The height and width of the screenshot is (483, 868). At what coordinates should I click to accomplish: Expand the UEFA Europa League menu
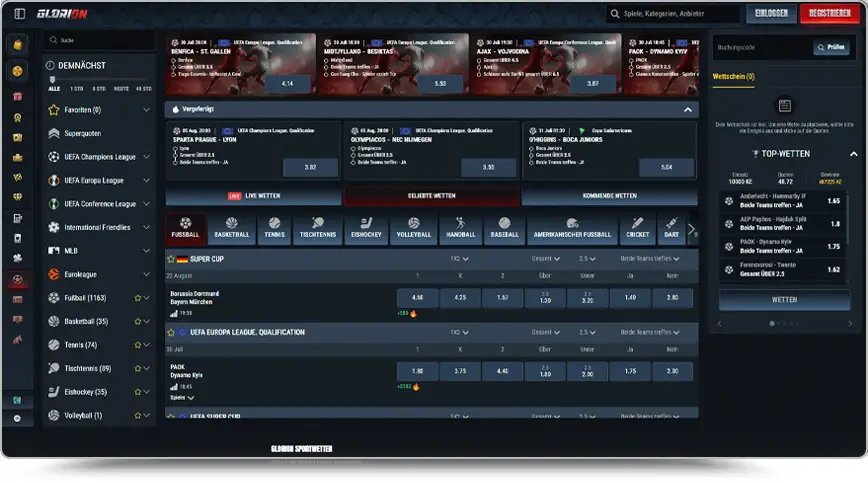(x=147, y=180)
